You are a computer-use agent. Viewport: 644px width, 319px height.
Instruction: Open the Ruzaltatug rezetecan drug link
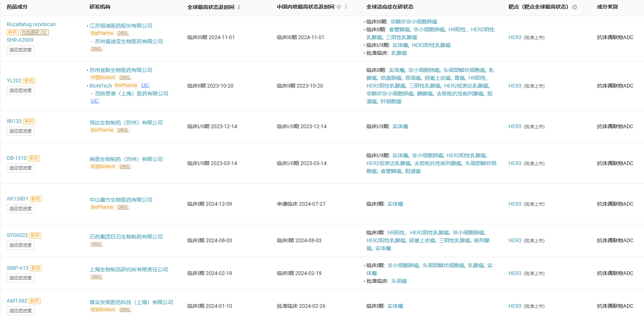click(31, 24)
